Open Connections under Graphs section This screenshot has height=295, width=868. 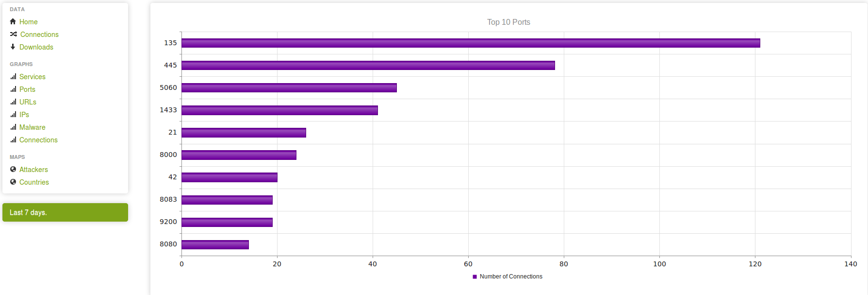pyautogui.click(x=38, y=140)
